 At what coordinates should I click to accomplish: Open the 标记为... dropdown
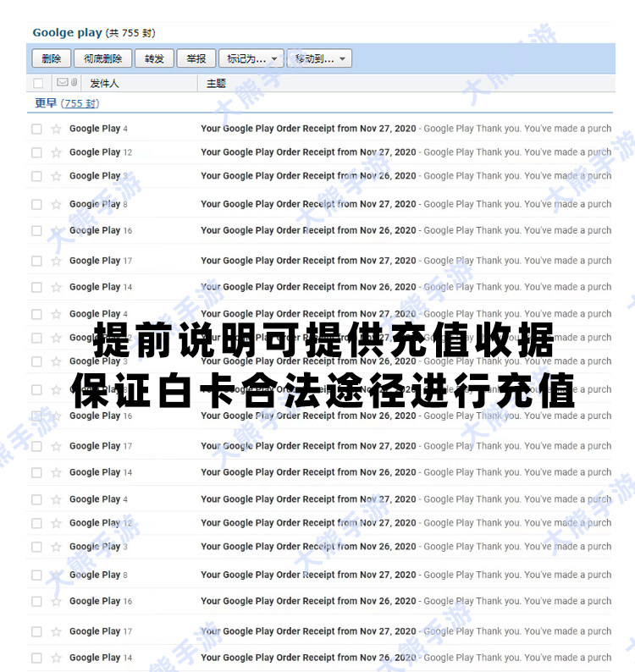[251, 58]
